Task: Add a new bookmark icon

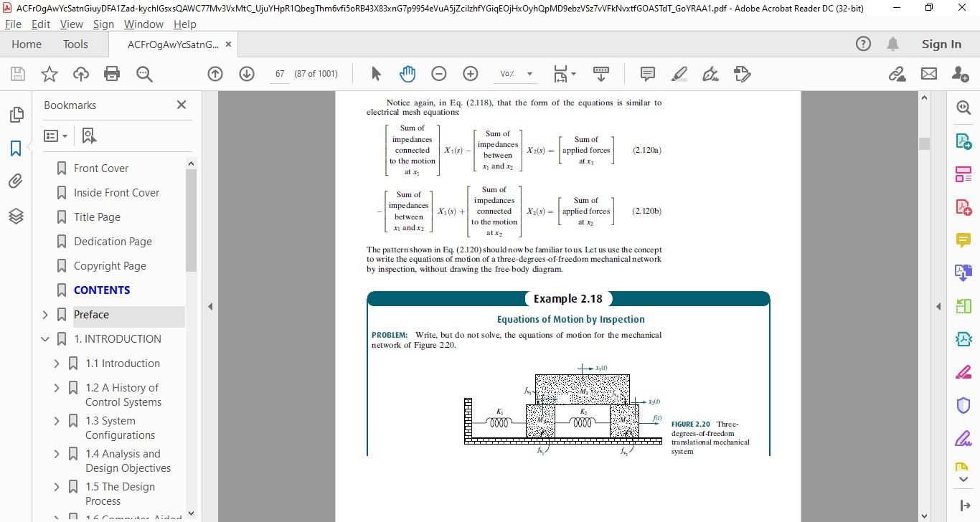Action: pos(89,136)
